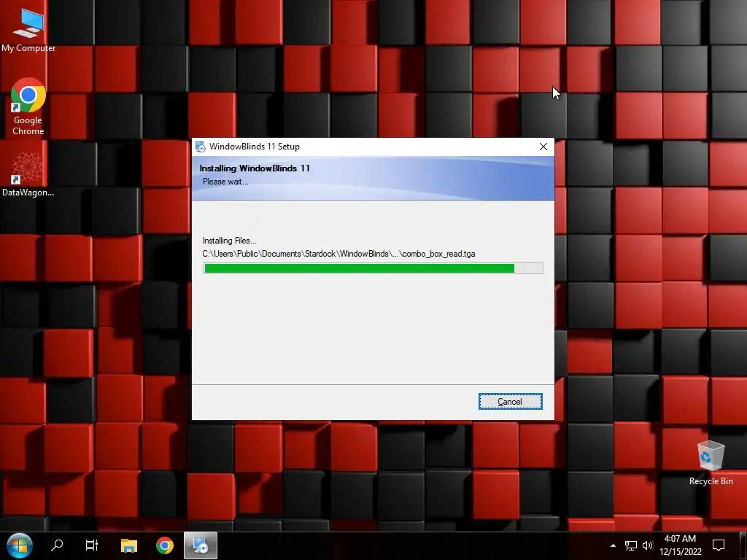
Task: Open Google Chrome desktop shortcut
Action: pyautogui.click(x=28, y=106)
